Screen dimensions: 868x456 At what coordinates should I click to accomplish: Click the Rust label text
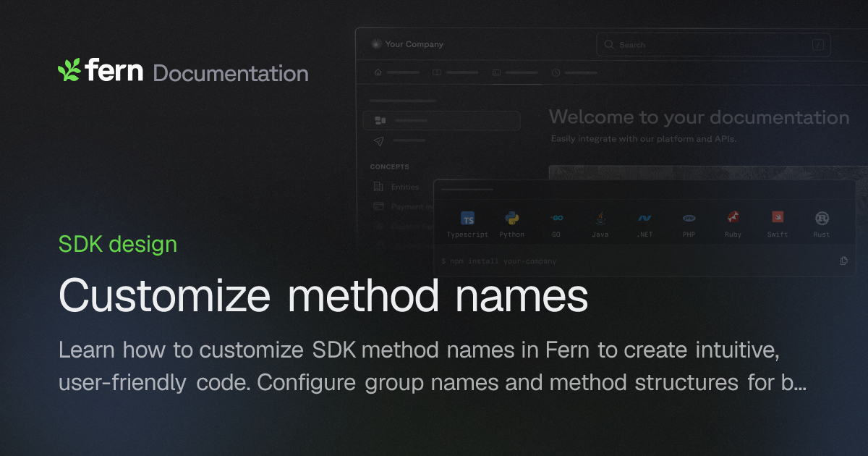[822, 235]
